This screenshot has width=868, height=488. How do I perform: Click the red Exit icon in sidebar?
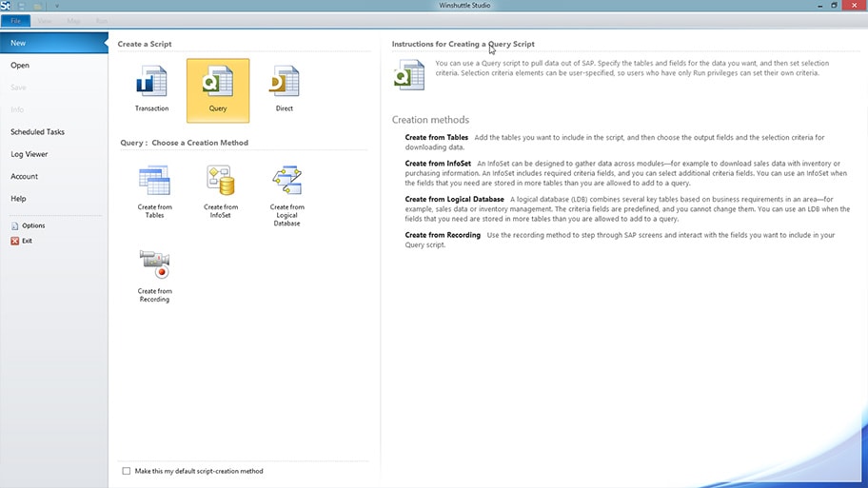pyautogui.click(x=14, y=241)
